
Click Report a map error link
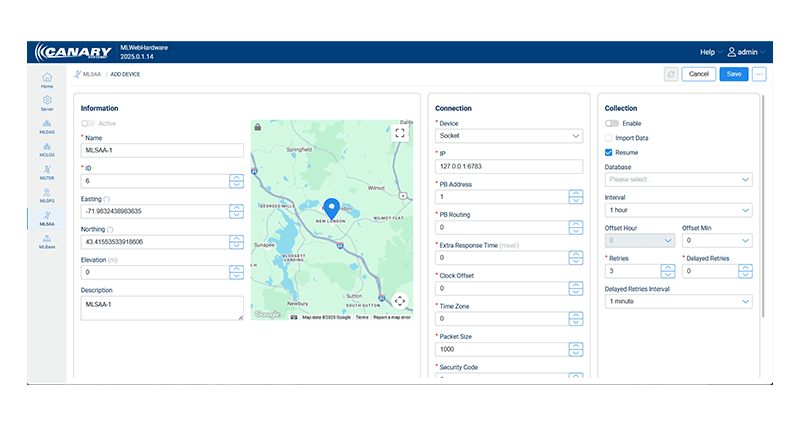[392, 317]
